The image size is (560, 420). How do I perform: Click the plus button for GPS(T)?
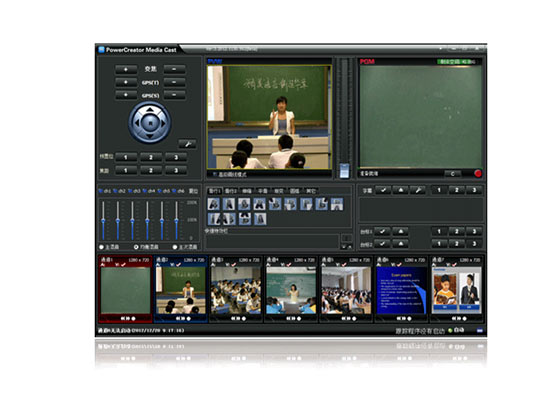pos(126,82)
